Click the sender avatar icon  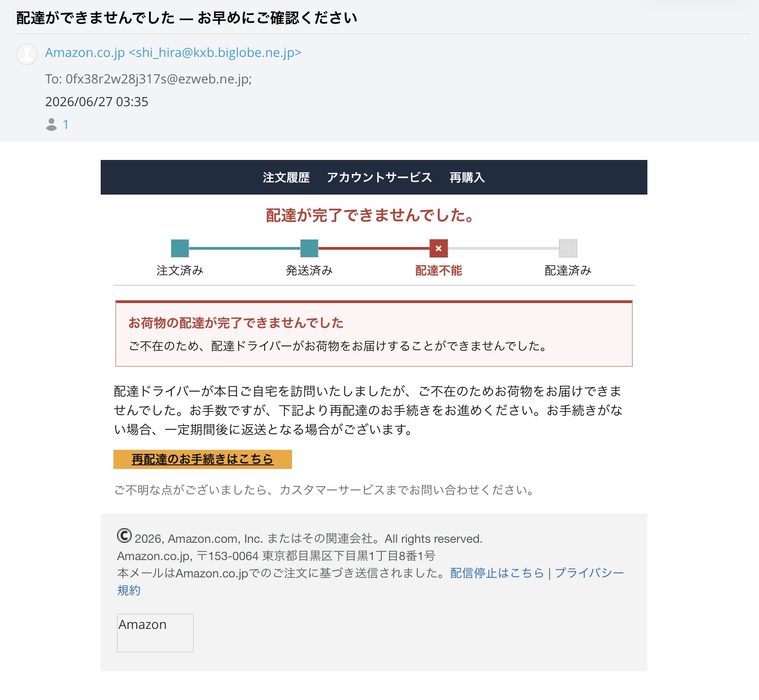(x=27, y=54)
